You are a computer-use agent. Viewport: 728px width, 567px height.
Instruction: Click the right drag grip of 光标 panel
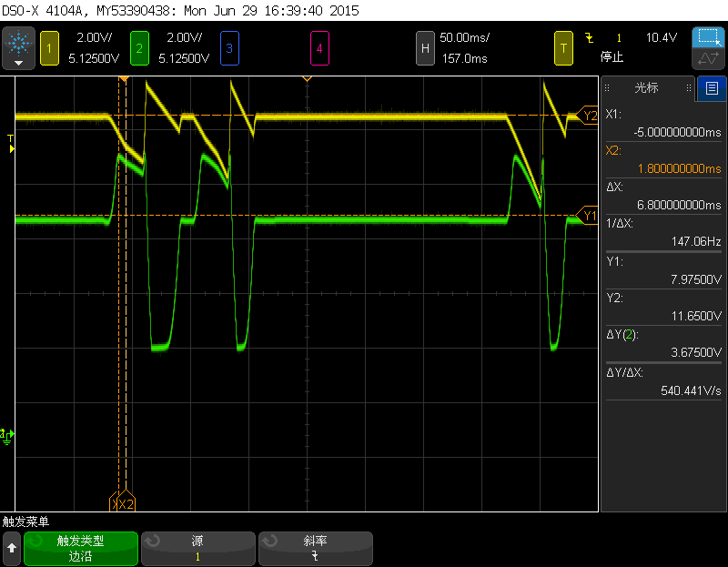689,87
